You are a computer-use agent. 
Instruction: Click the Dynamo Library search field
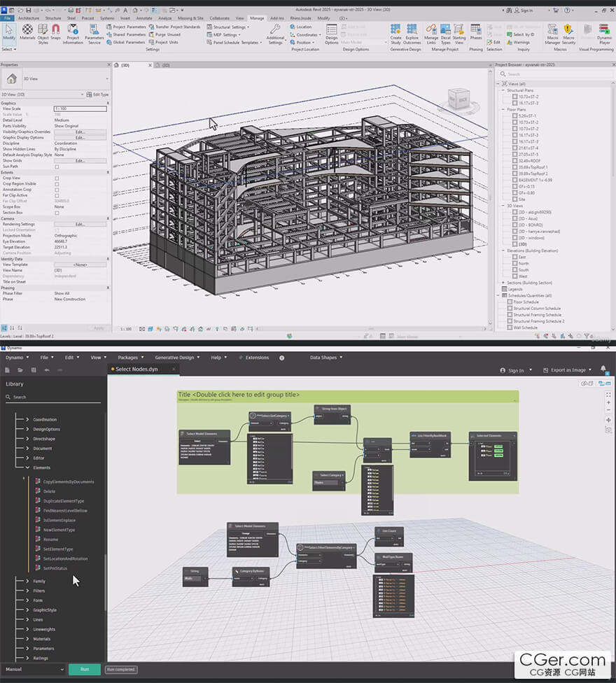tap(55, 397)
